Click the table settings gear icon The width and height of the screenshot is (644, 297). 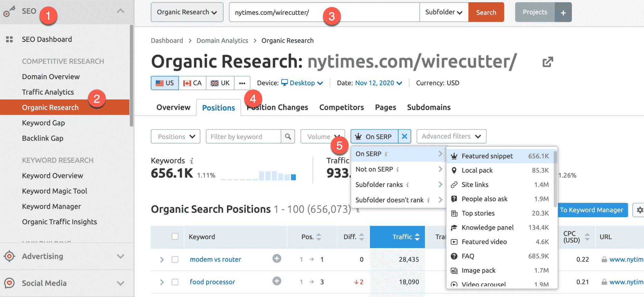click(639, 210)
